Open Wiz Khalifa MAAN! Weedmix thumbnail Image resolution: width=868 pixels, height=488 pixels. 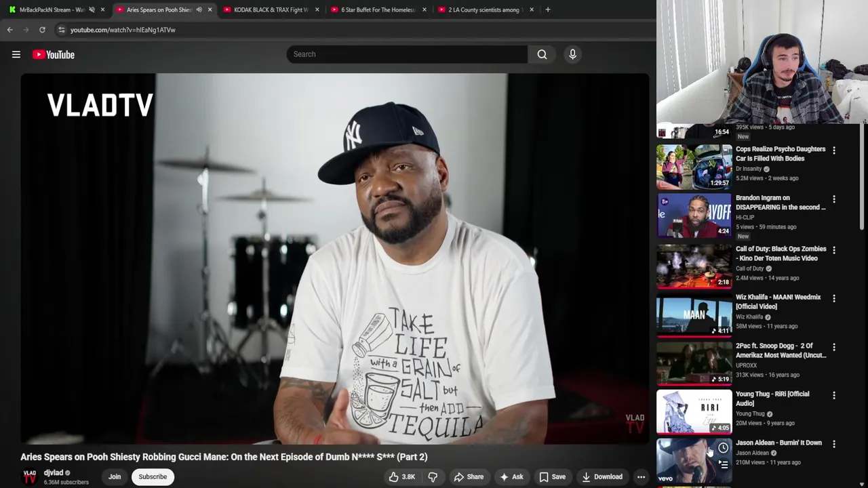tap(694, 314)
